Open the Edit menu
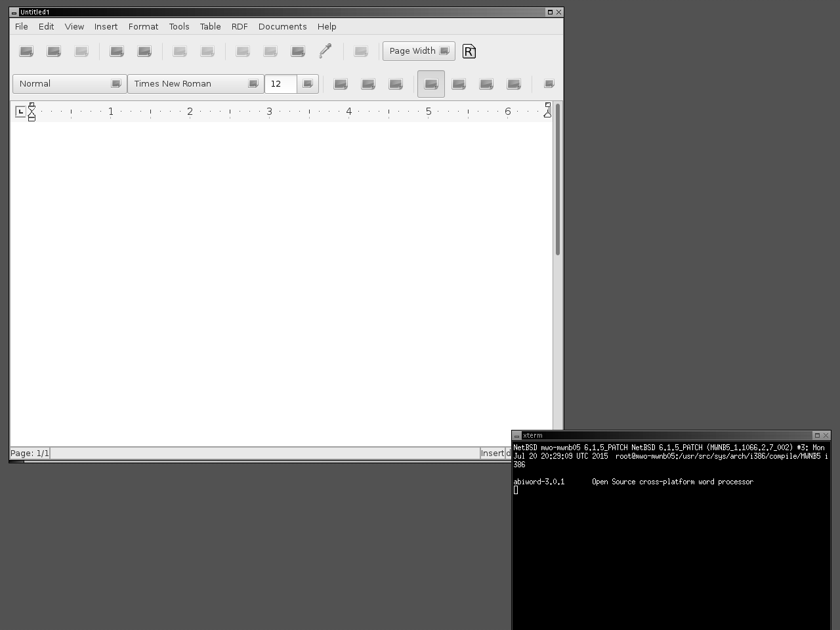Image resolution: width=840 pixels, height=630 pixels. tap(46, 26)
